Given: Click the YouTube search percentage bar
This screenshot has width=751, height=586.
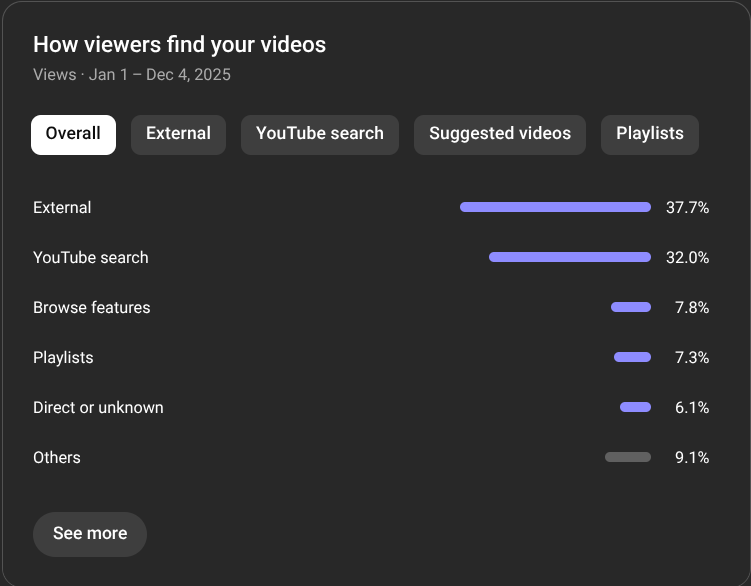Looking at the screenshot, I should pyautogui.click(x=569, y=257).
